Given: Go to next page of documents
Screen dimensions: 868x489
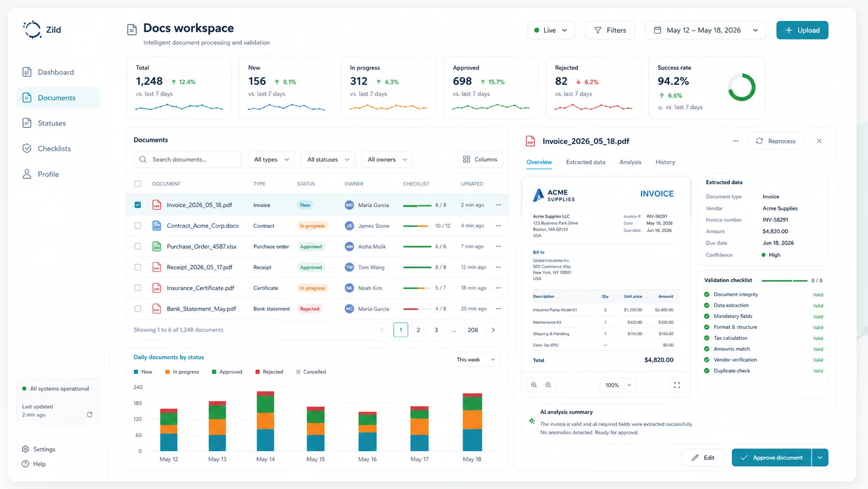Looking at the screenshot, I should tap(493, 330).
